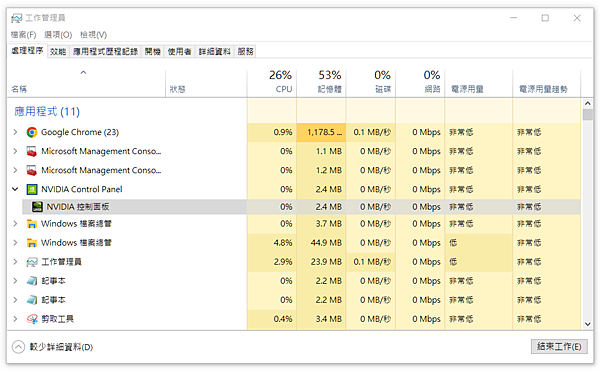This screenshot has width=600, height=373.
Task: Switch to the 使用者 tab
Action: click(x=179, y=52)
